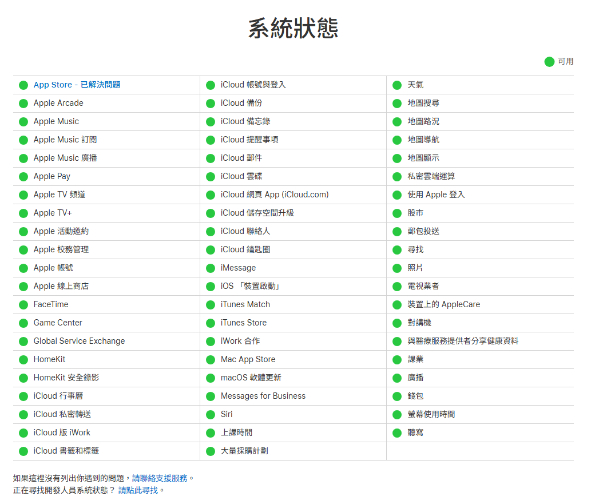The height and width of the screenshot is (500, 591).
Task: Click the iCloud 雲碟 label
Action: (x=241, y=176)
